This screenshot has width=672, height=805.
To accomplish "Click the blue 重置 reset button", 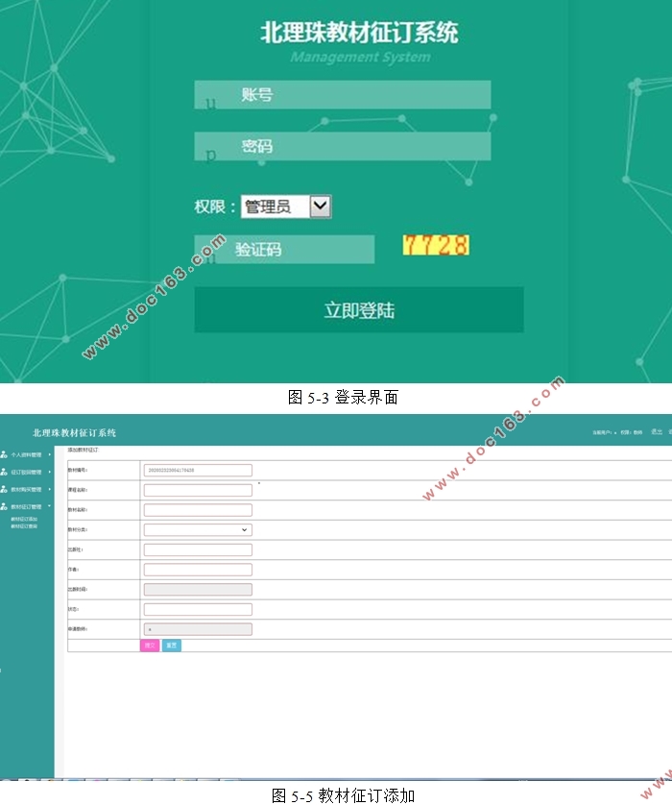I will [x=172, y=646].
